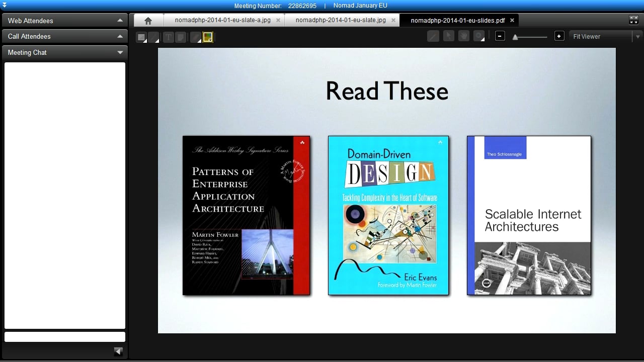Viewport: 644px width, 362px height.
Task: Collapse the Meeting Chat panel
Action: pyautogui.click(x=120, y=52)
